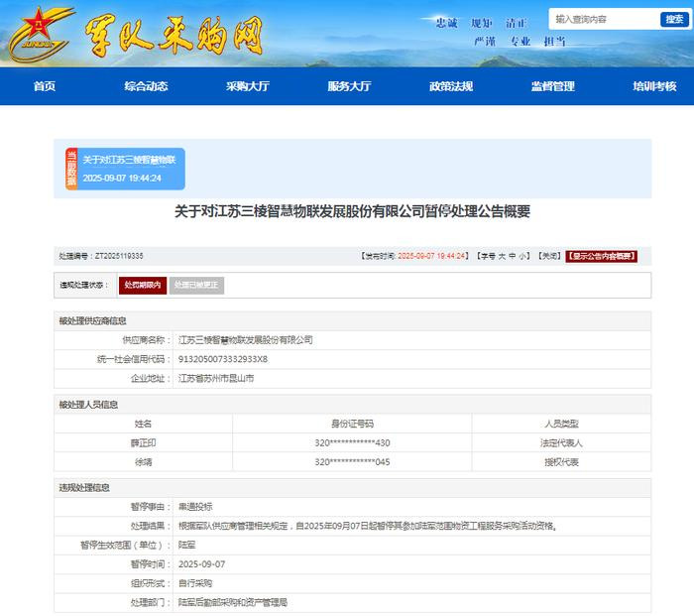Click the 忠诚 motto text in header
This screenshot has width=694, height=616.
(x=446, y=23)
